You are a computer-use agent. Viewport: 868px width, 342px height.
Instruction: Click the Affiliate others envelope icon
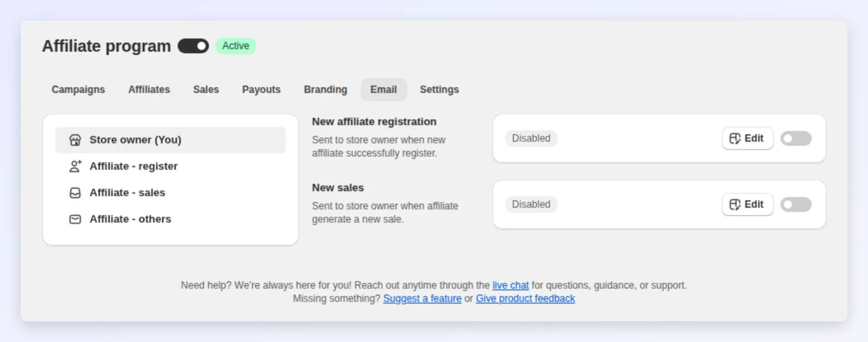coord(75,219)
